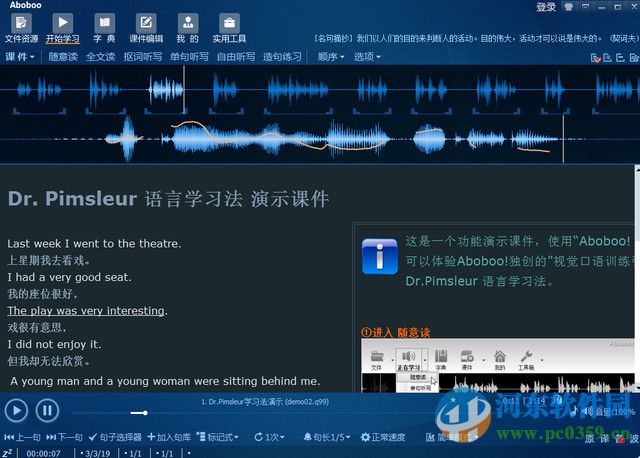Click underlined "The play was very interesting"
The image size is (640, 458).
86,311
